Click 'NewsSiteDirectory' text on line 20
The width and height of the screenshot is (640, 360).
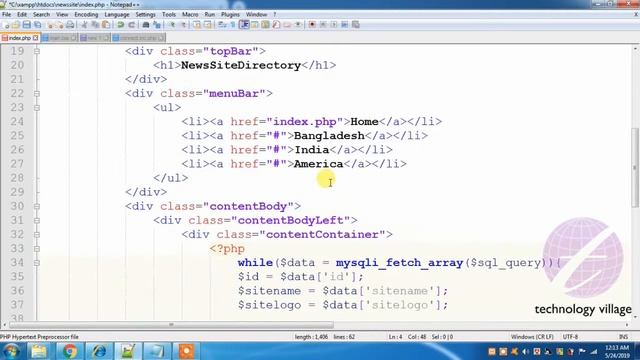(241, 65)
